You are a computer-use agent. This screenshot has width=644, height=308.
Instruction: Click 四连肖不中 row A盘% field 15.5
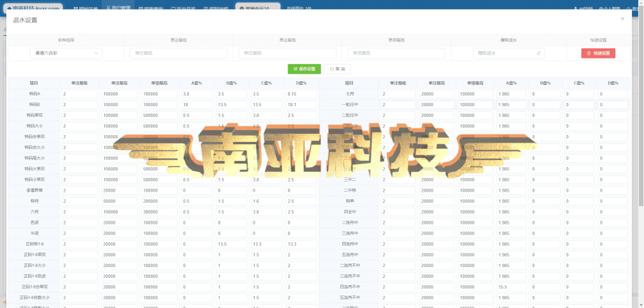[511, 287]
